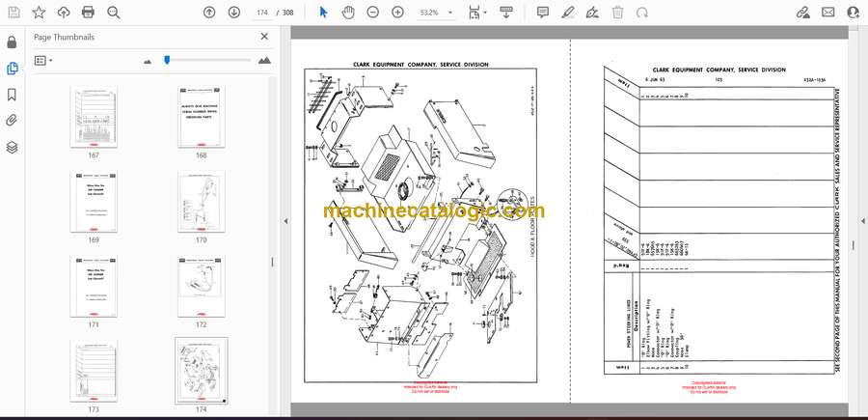Select the highlighter pen tool
The image size is (868, 420).
(567, 13)
